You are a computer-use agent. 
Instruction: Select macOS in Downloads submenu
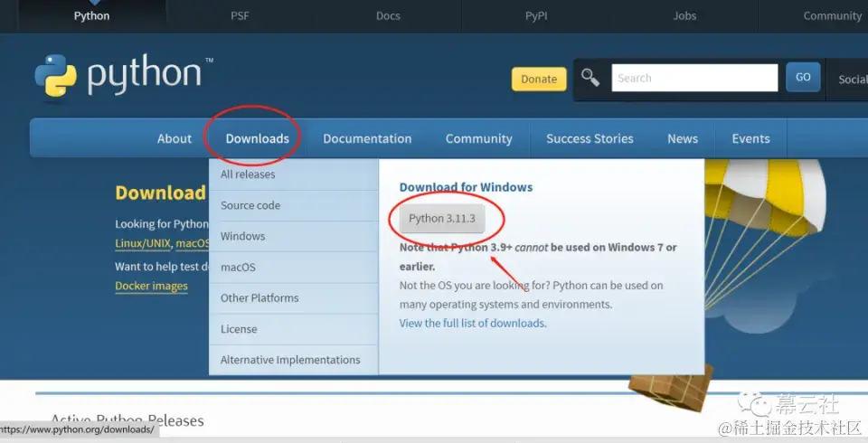(x=293, y=267)
